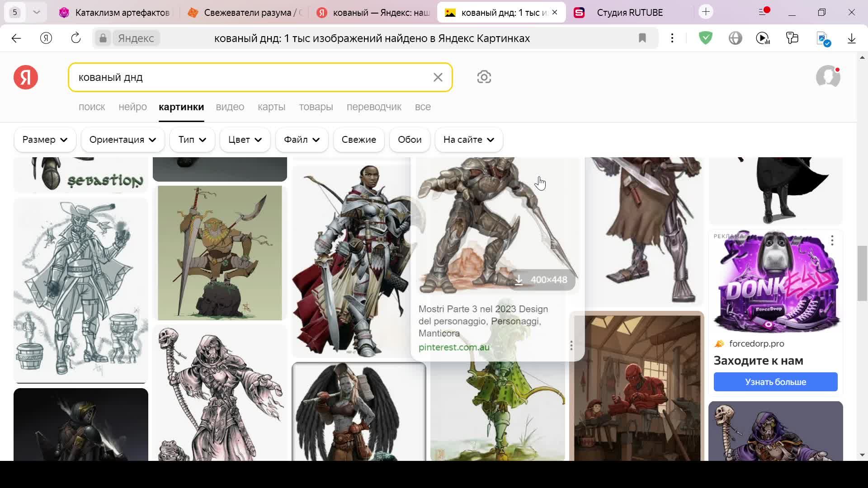Screen dimensions: 868x488
Task: Open the black-winged figure thumbnail
Action: click(359, 412)
